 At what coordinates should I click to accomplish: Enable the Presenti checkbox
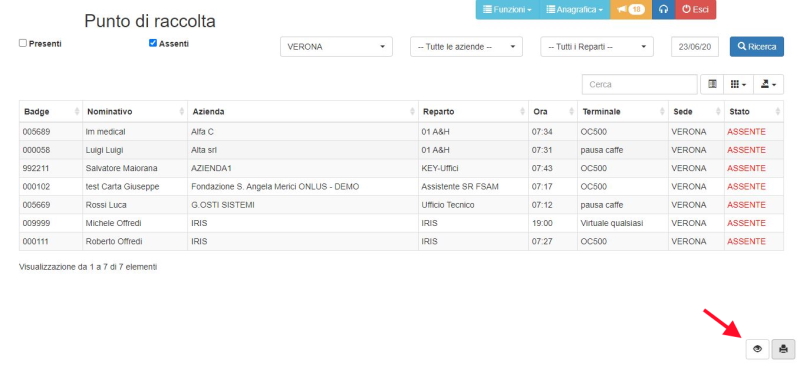[23, 43]
